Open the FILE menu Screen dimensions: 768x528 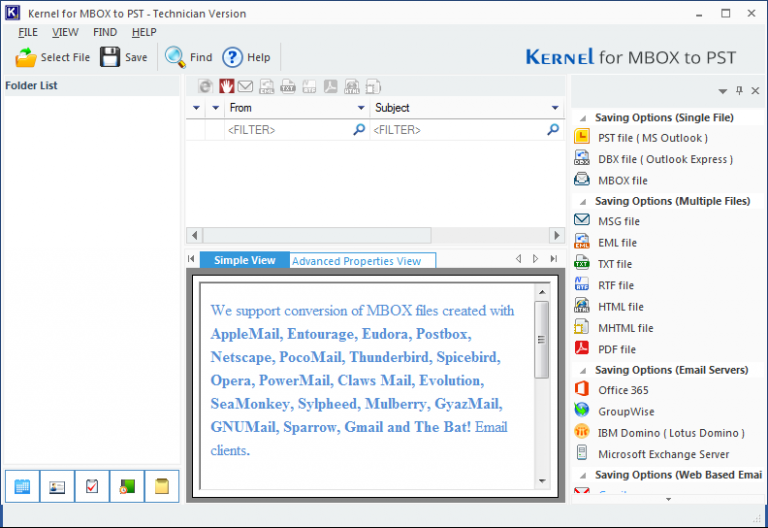tap(28, 32)
